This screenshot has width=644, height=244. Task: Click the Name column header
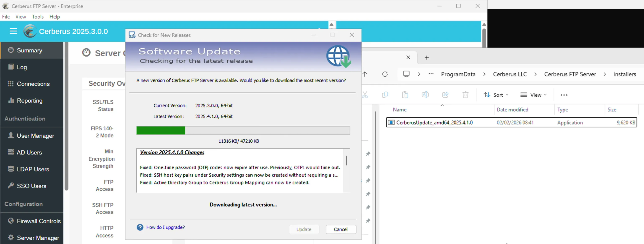(x=400, y=109)
